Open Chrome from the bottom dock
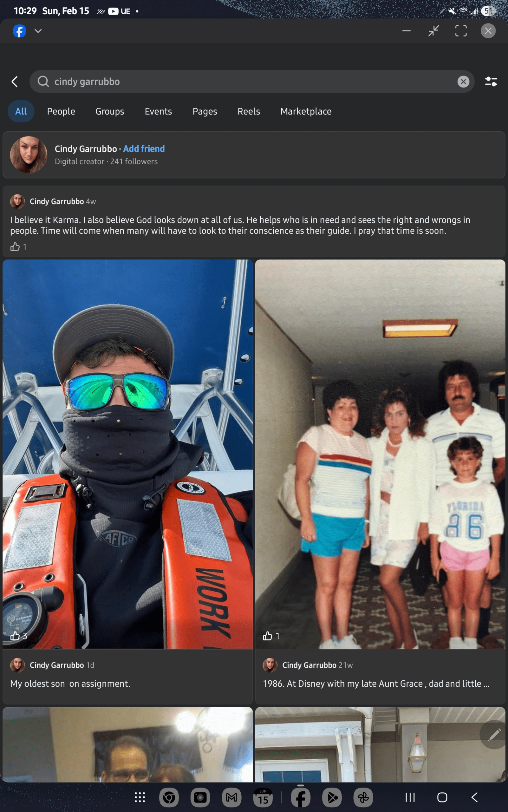Screen dimensions: 508x812 click(169, 797)
